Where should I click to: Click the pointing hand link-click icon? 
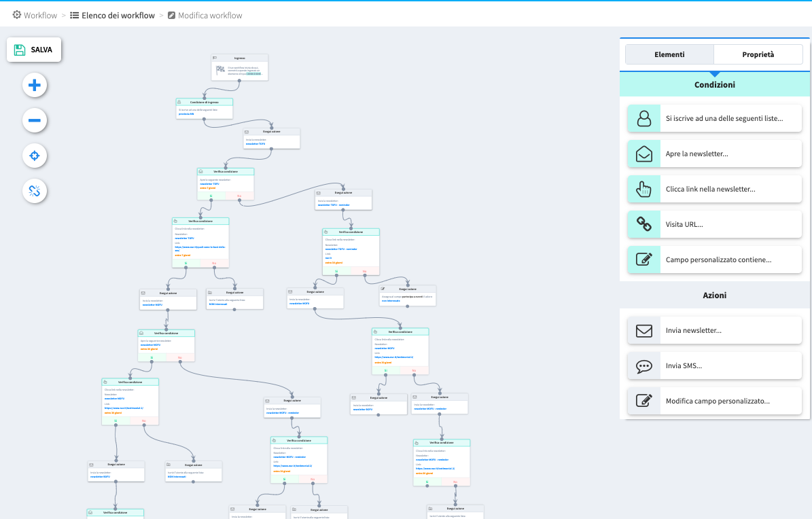click(643, 190)
